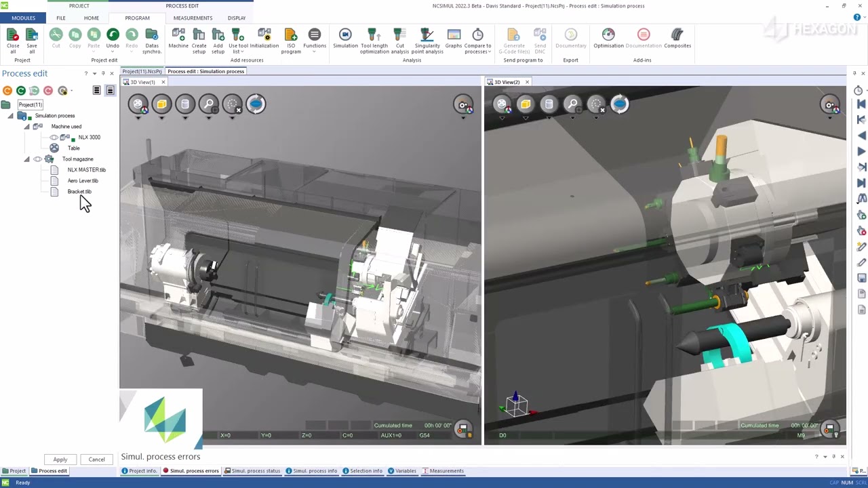Toggle visibility of Tool magazine
Viewport: 868px width, 488px height.
click(x=38, y=159)
